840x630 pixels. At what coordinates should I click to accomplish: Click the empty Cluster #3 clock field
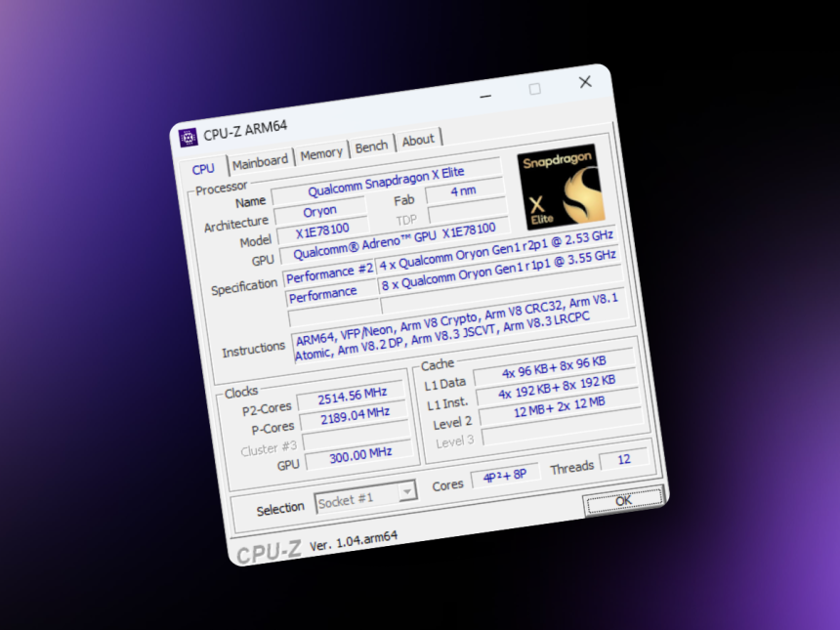[x=357, y=436]
